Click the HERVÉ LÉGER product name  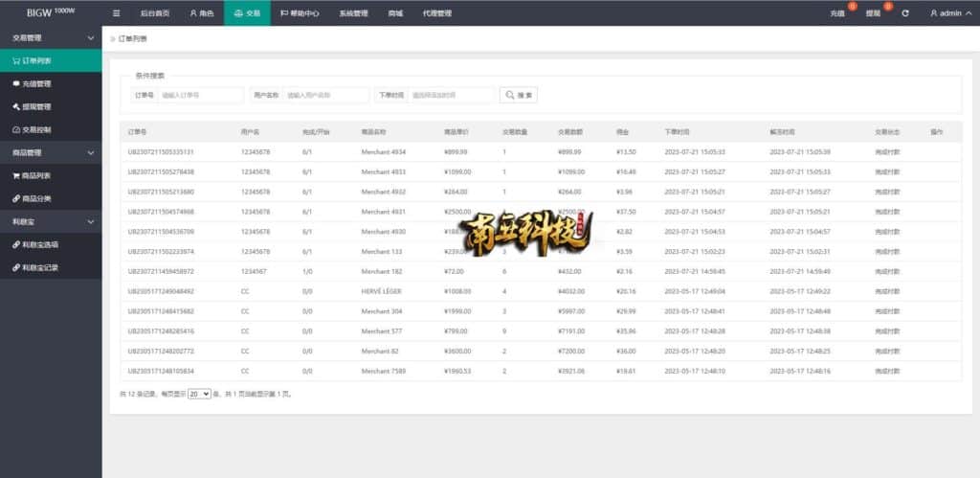pyautogui.click(x=381, y=291)
